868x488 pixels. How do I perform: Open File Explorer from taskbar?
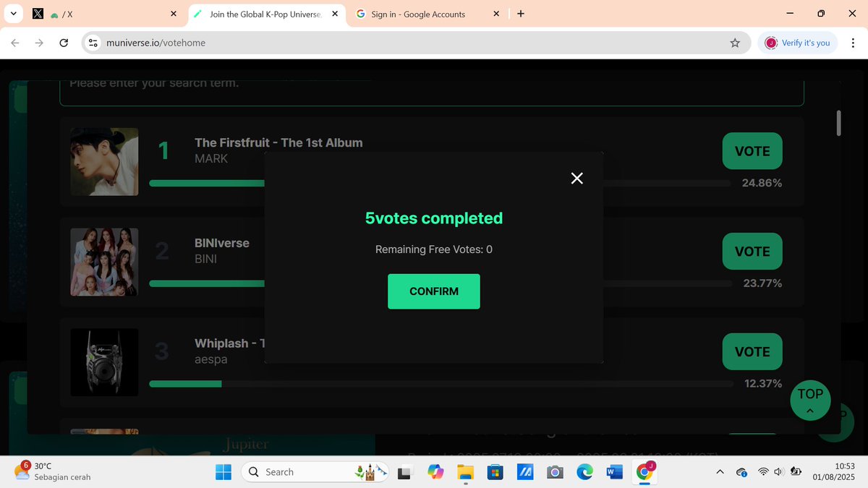coord(465,472)
